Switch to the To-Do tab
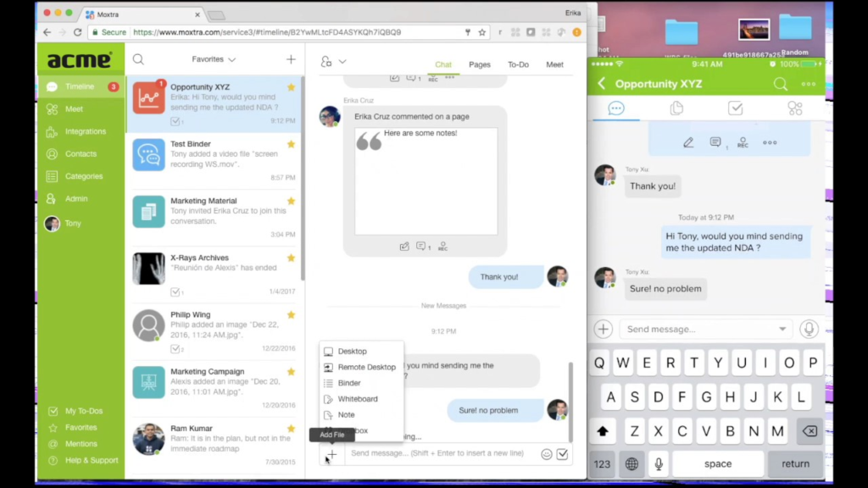868x488 pixels. 518,64
